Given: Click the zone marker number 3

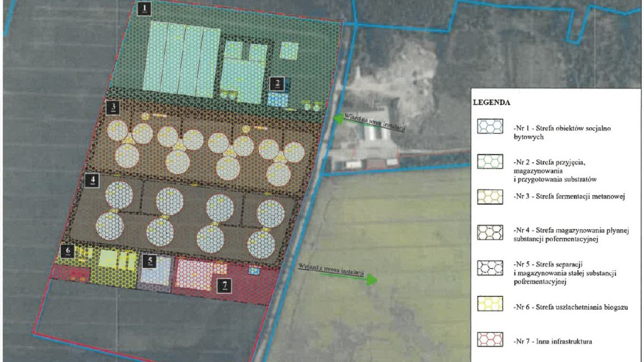Looking at the screenshot, I should (x=113, y=107).
